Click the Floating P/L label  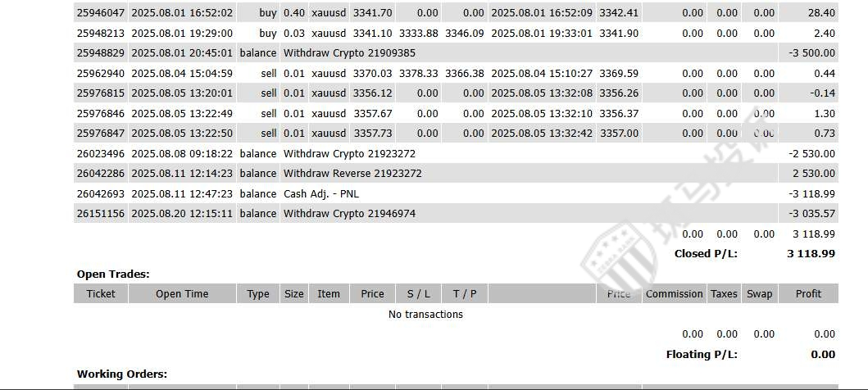pos(702,355)
